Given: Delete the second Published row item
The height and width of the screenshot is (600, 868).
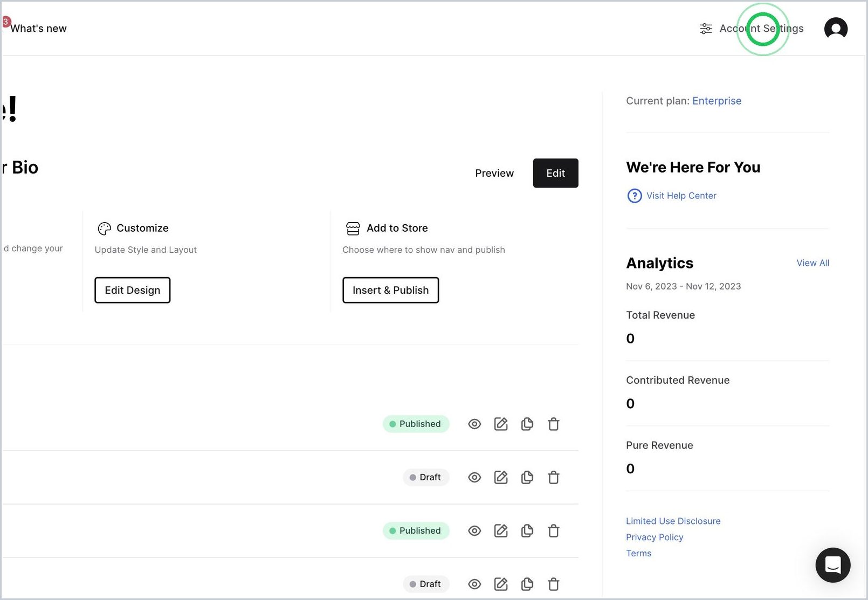Looking at the screenshot, I should coord(554,531).
